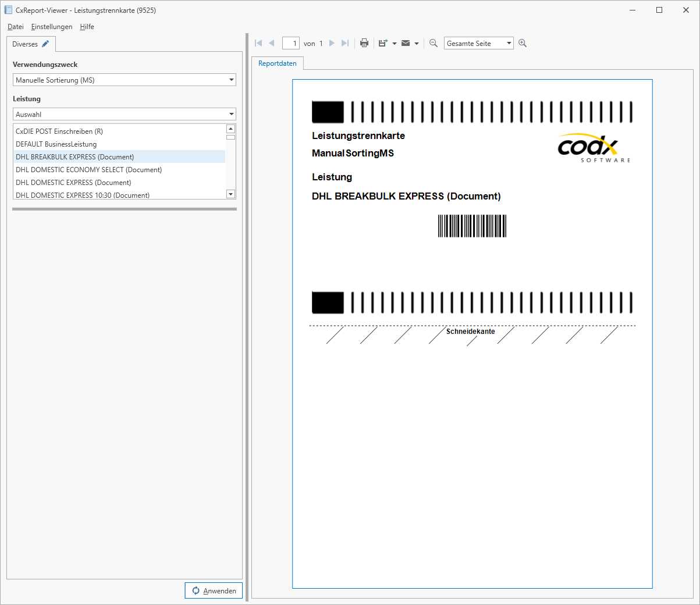Image resolution: width=700 pixels, height=605 pixels.
Task: Go to previous report page
Action: pyautogui.click(x=272, y=43)
